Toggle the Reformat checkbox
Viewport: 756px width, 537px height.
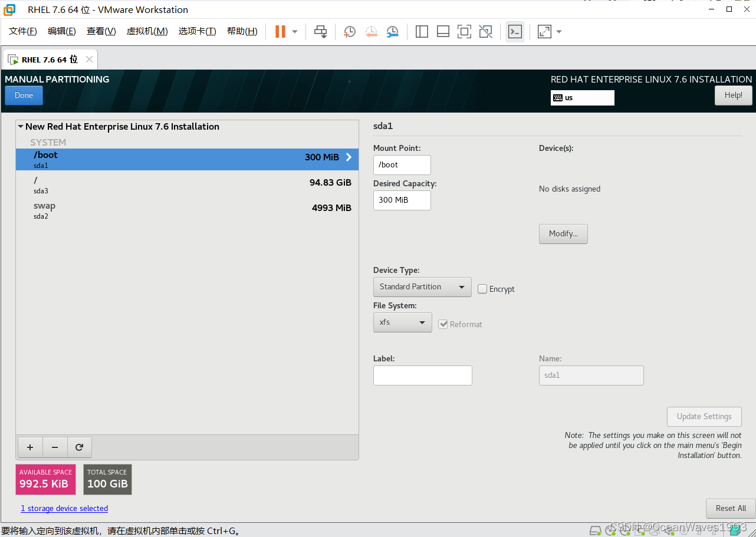click(443, 324)
